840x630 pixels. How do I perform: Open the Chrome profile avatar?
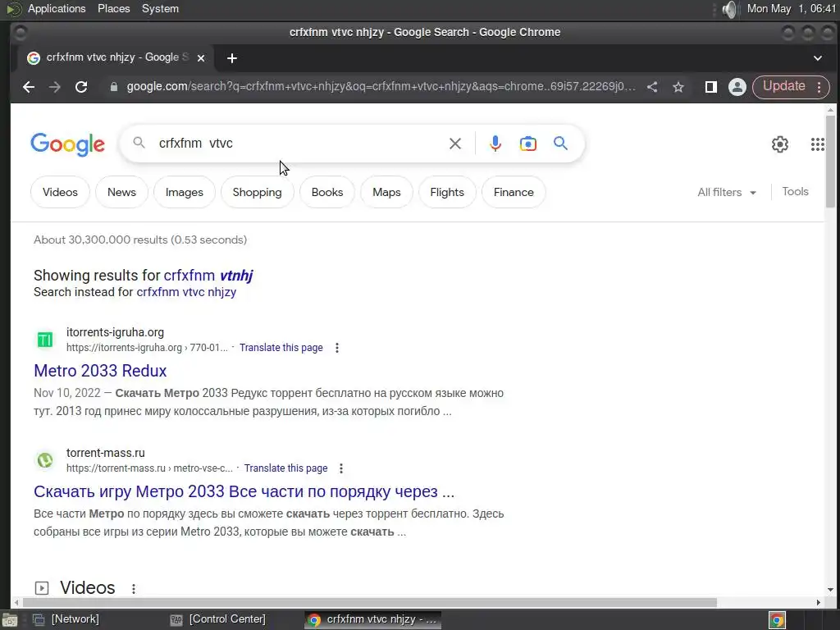click(737, 87)
